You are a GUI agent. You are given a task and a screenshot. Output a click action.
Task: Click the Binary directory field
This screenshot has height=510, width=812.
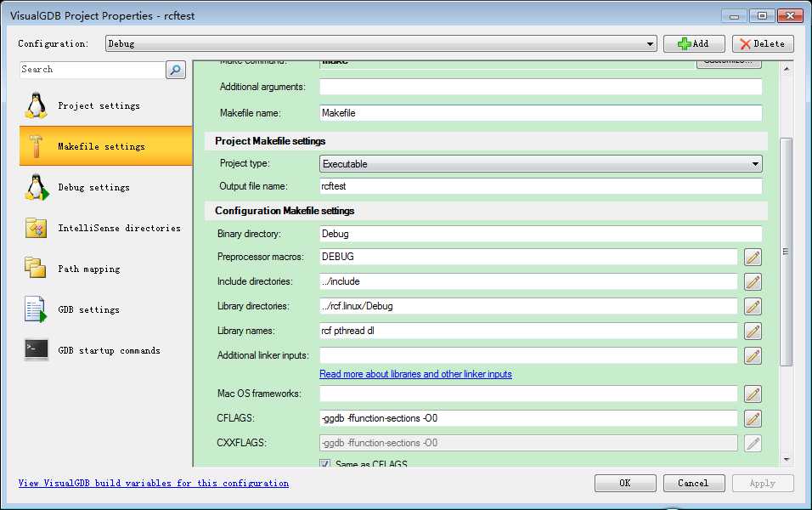541,234
